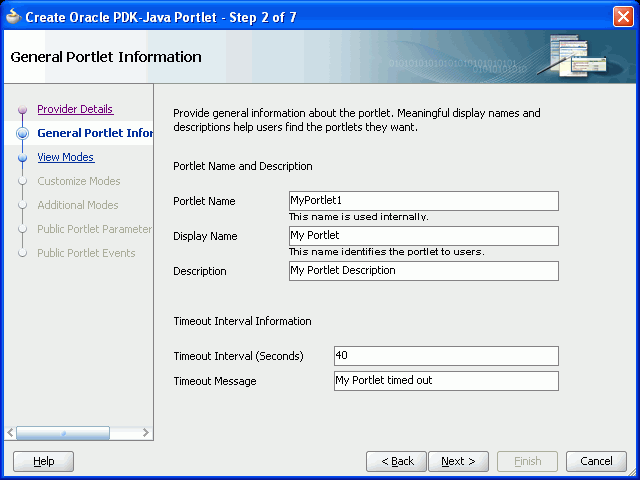Screen dimensions: 640x480
Task: Proceed with the Next > button
Action: [458, 461]
